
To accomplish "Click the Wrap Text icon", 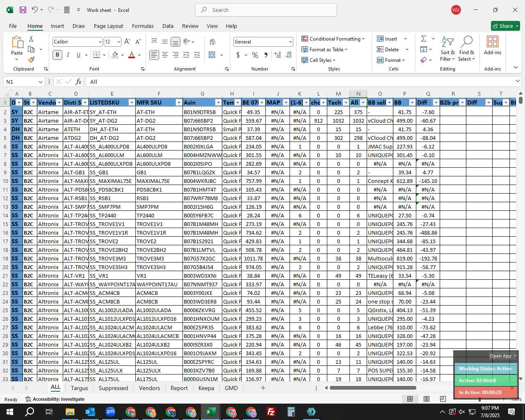I will click(x=212, y=41).
